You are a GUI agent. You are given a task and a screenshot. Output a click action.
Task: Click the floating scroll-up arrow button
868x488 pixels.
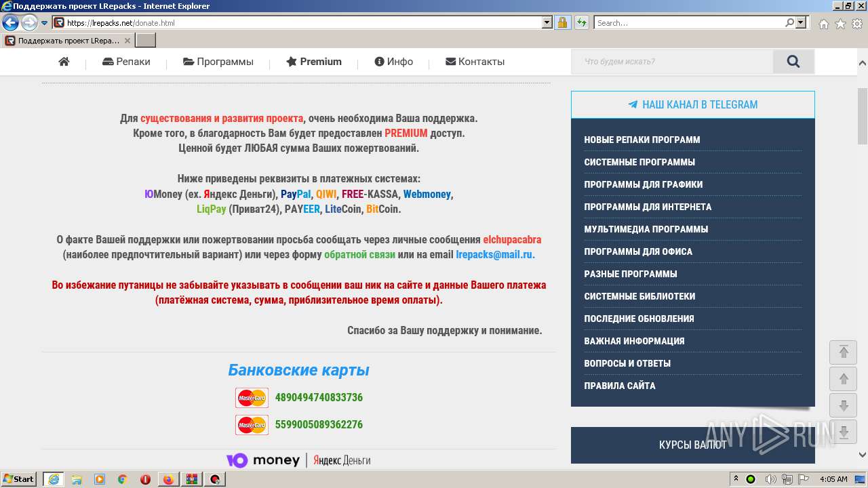tap(844, 379)
